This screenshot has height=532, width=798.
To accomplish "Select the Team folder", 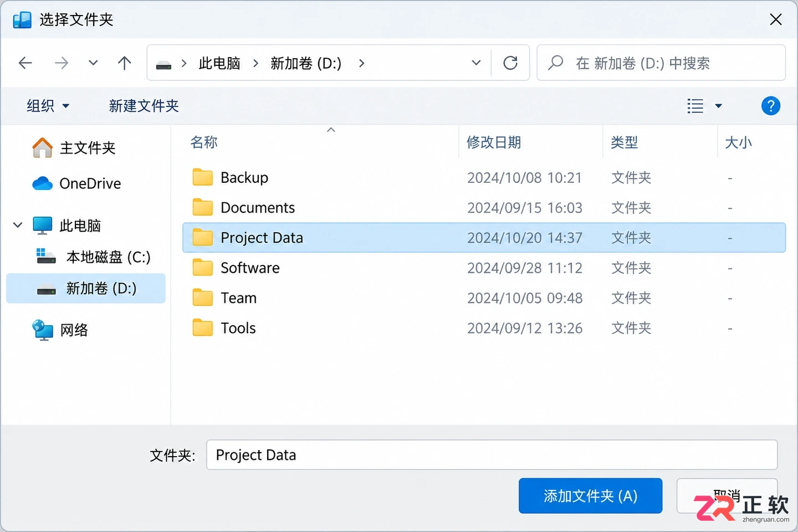I will (484, 298).
